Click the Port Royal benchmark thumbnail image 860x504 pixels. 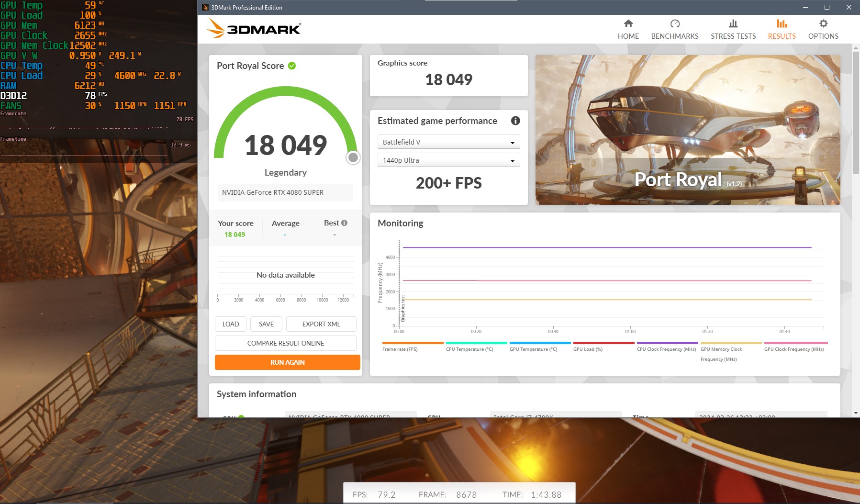click(x=688, y=130)
